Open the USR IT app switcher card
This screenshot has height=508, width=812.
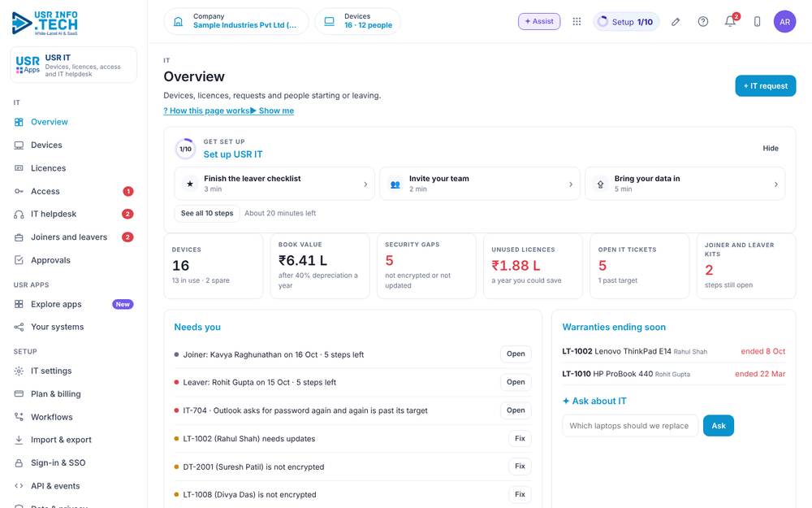(x=74, y=65)
